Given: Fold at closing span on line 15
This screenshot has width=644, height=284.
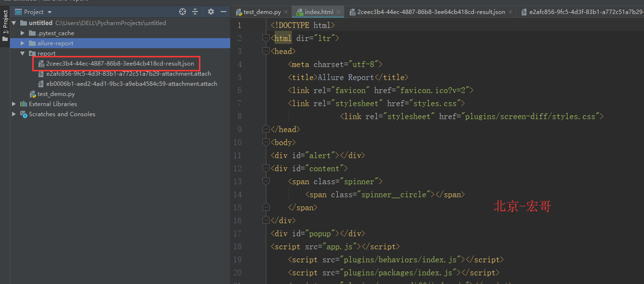Looking at the screenshot, I should click(x=266, y=207).
